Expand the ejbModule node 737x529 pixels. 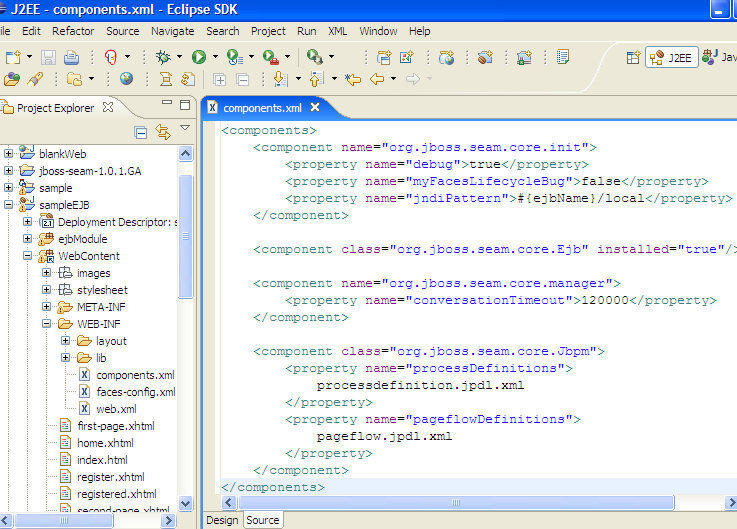coord(27,238)
